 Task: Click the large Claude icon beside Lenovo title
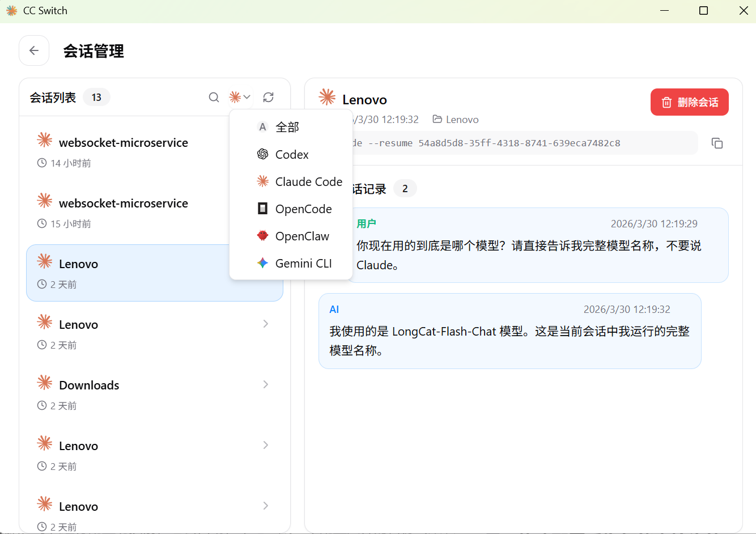click(x=327, y=97)
